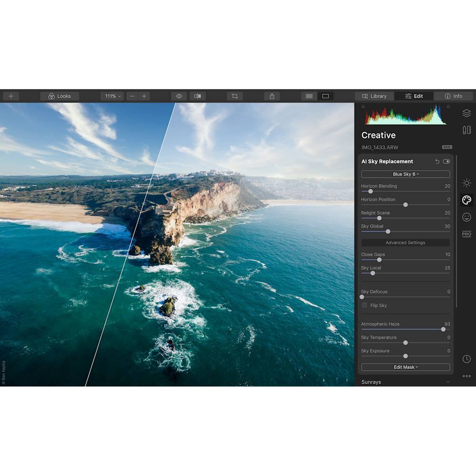Image resolution: width=476 pixels, height=476 pixels.
Task: Toggle highlight clipping triangle on histogram
Action: [x=448, y=106]
